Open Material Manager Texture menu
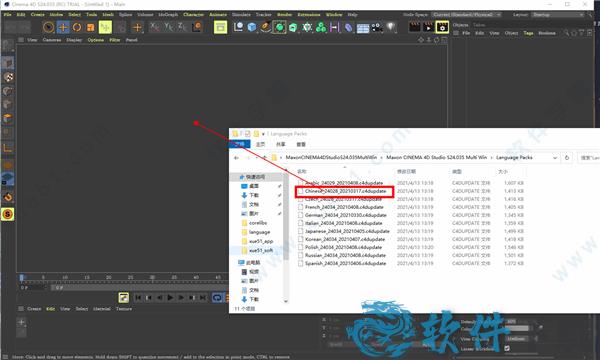 (x=124, y=309)
